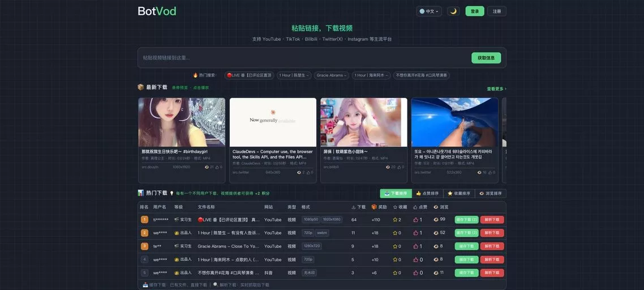Viewport: 644px width, 290px height.
Task: Click rank 3 badge in the table
Action: coord(144,246)
